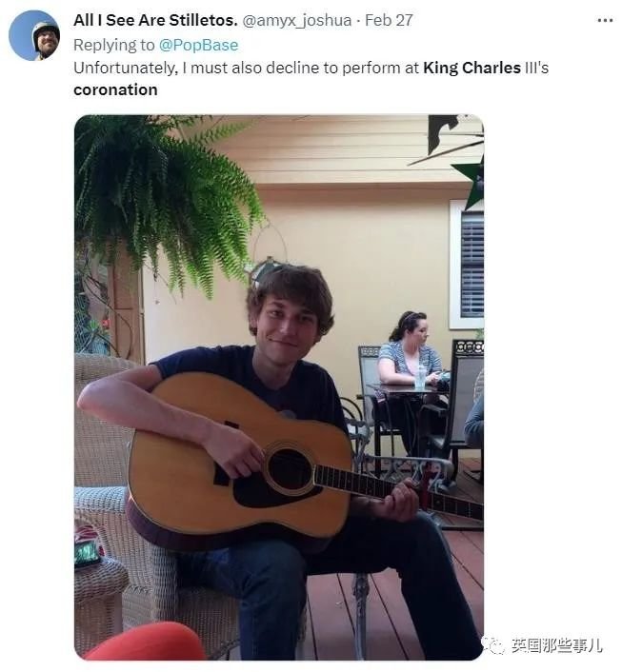Image resolution: width=622 pixels, height=672 pixels.
Task: Click the guitar's sound hole in the photo
Action: click(290, 470)
